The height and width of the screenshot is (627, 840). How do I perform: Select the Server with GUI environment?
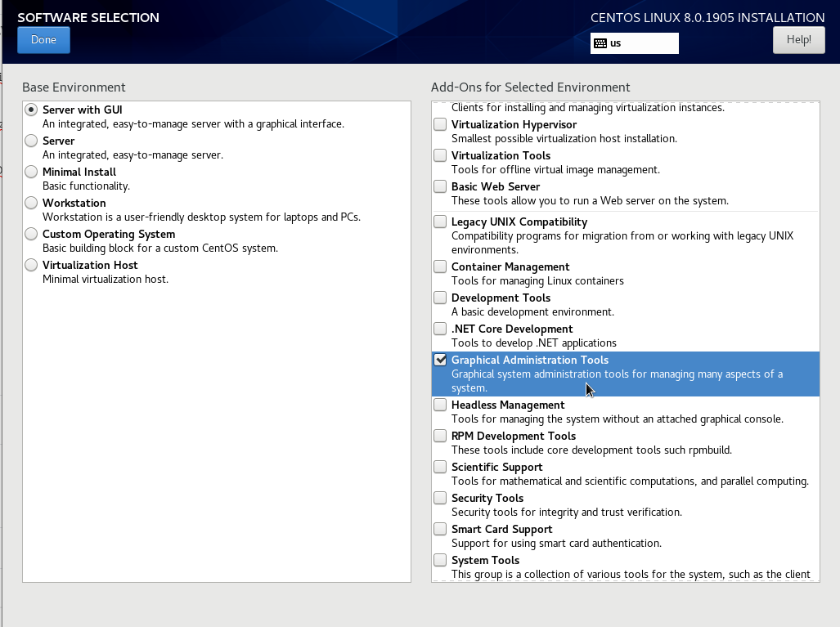pyautogui.click(x=30, y=110)
